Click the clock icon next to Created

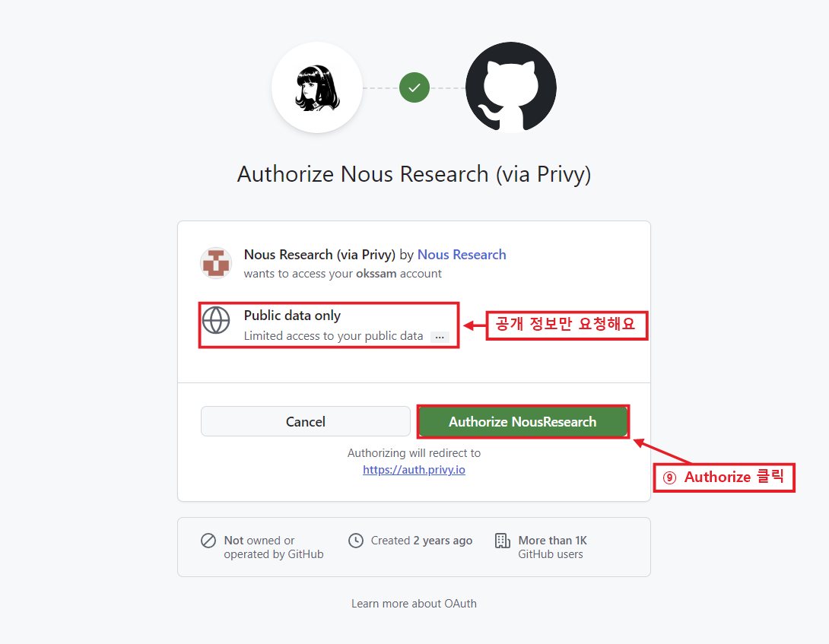(356, 541)
